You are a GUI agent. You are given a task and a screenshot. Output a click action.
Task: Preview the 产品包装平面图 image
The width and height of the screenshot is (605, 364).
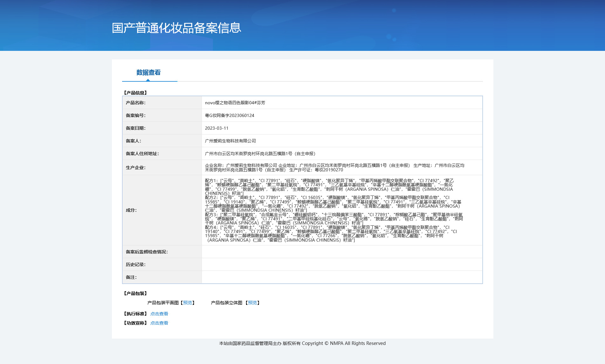pos(188,303)
